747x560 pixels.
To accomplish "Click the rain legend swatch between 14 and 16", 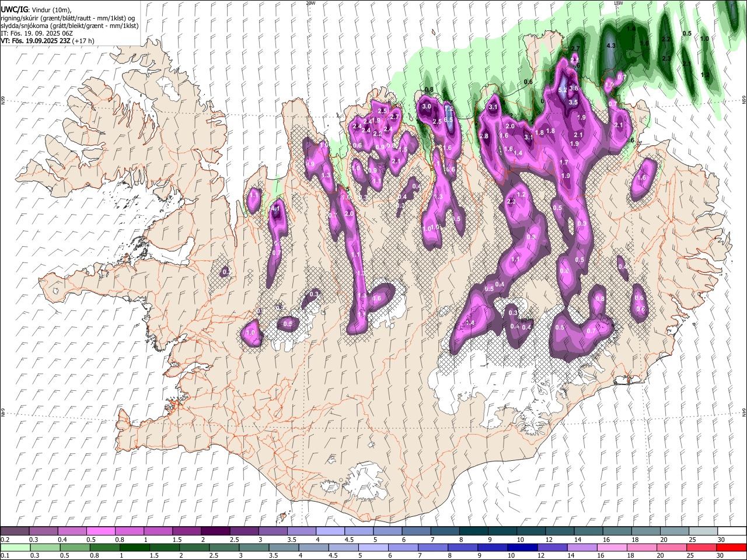I will click(582, 547).
